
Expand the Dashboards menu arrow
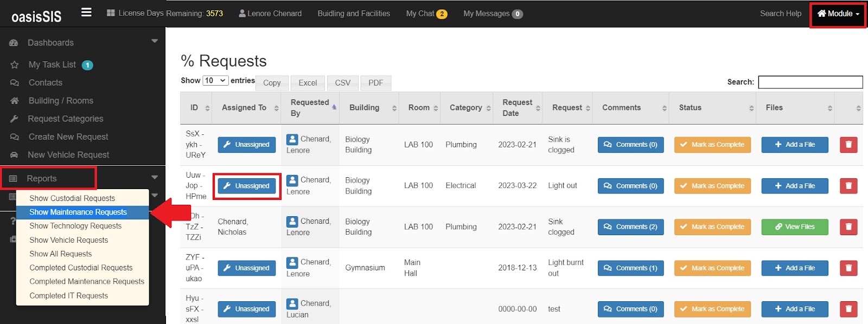(155, 41)
